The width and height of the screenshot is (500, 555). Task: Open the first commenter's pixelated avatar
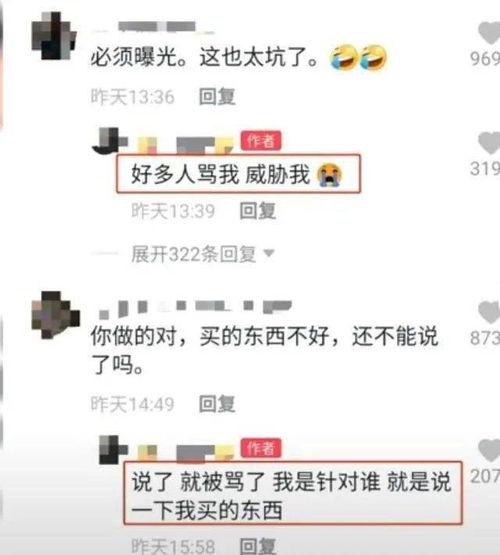54,36
